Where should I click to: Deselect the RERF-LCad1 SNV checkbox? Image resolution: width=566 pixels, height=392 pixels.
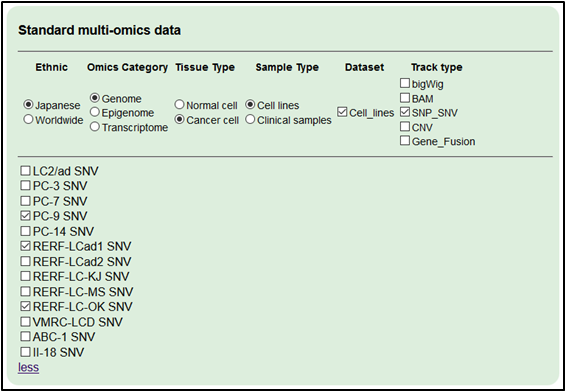[x=25, y=246]
